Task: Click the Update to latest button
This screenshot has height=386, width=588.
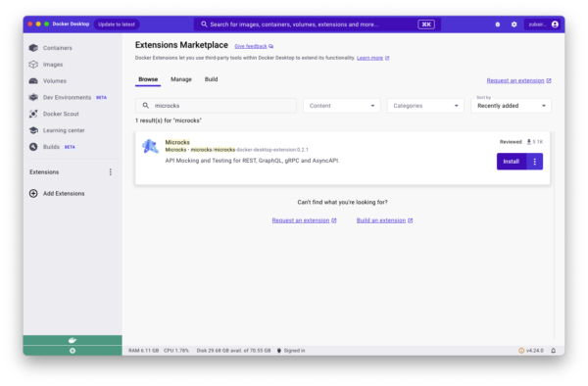Action: (117, 24)
